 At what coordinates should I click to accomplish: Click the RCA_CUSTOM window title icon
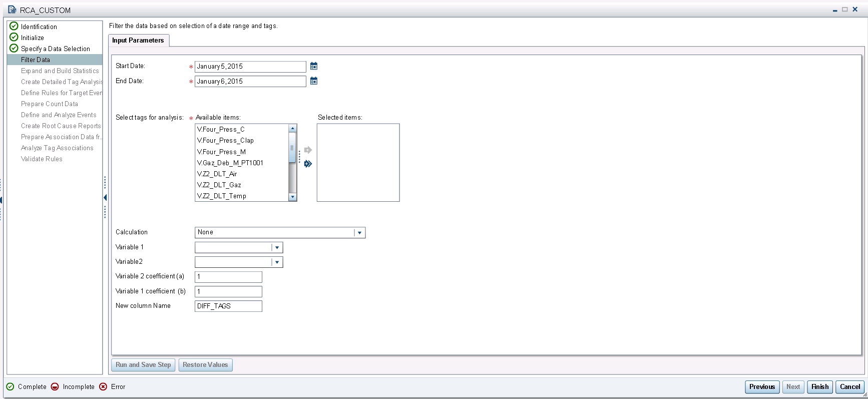point(12,10)
